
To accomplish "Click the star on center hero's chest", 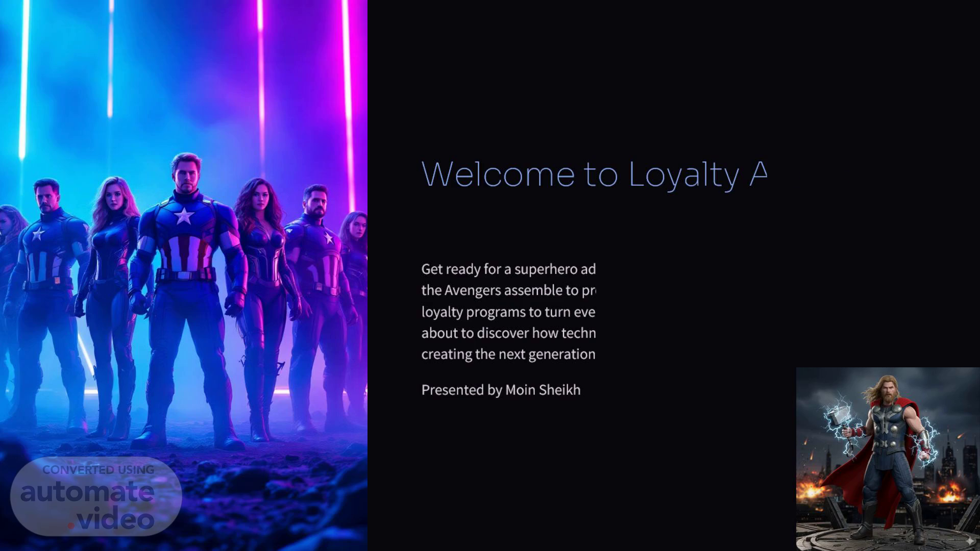I will [183, 215].
